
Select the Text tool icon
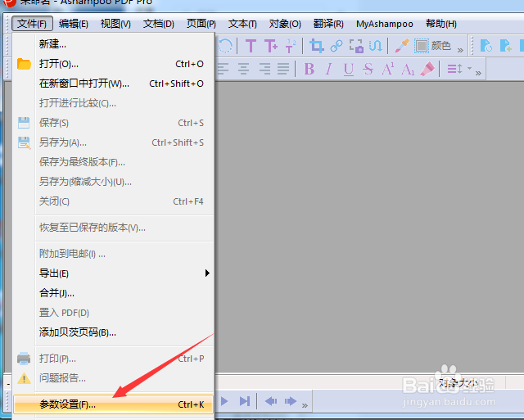click(x=251, y=46)
